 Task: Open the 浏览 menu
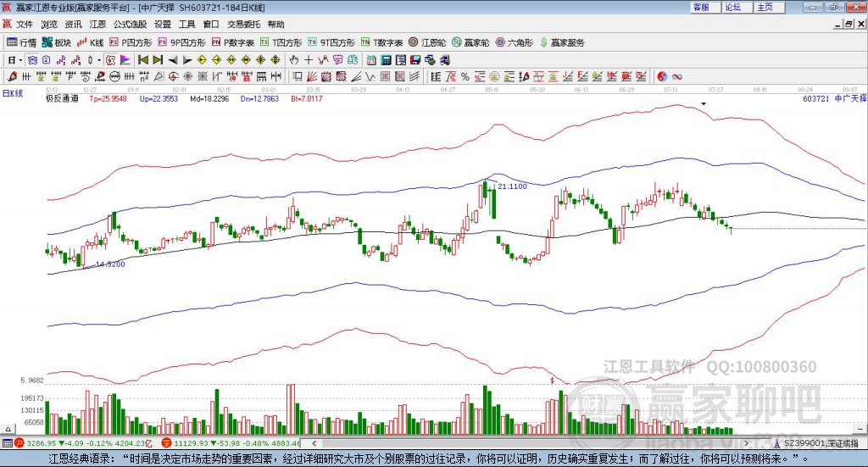pos(49,25)
